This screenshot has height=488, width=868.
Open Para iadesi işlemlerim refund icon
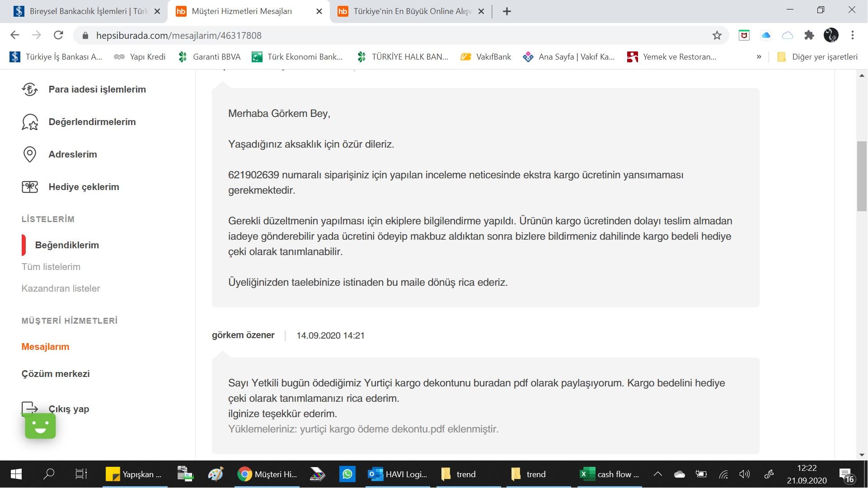tap(30, 89)
